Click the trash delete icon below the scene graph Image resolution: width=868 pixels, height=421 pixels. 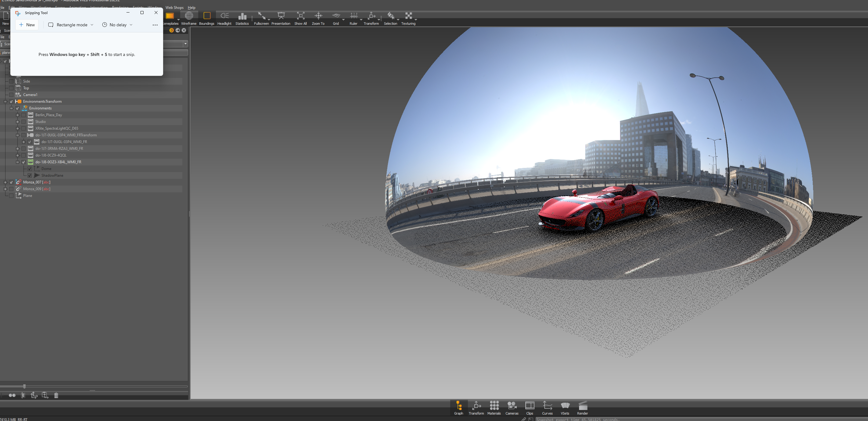pos(56,395)
